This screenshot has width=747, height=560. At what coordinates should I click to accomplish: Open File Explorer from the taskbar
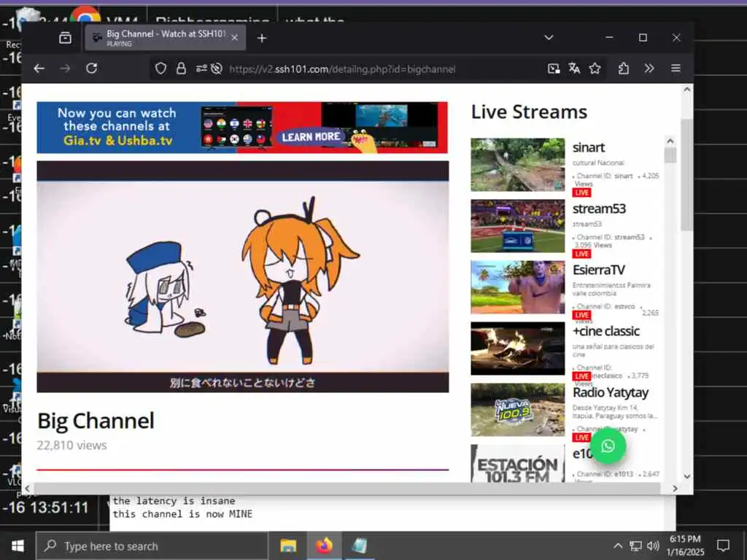(x=288, y=545)
